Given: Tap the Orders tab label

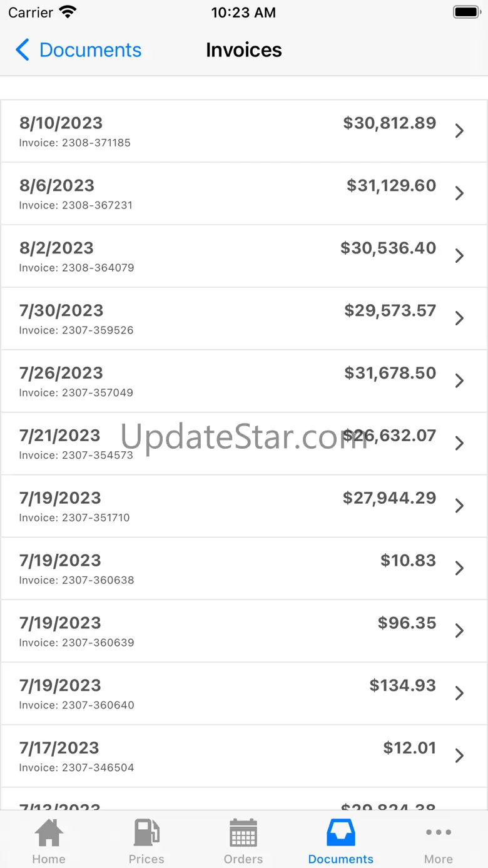Looking at the screenshot, I should (x=243, y=859).
